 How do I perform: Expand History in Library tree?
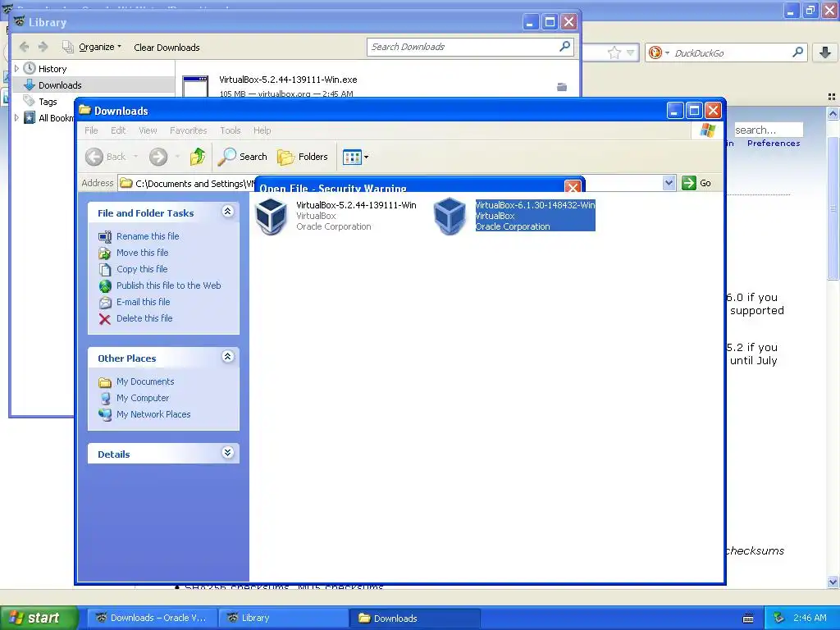16,69
